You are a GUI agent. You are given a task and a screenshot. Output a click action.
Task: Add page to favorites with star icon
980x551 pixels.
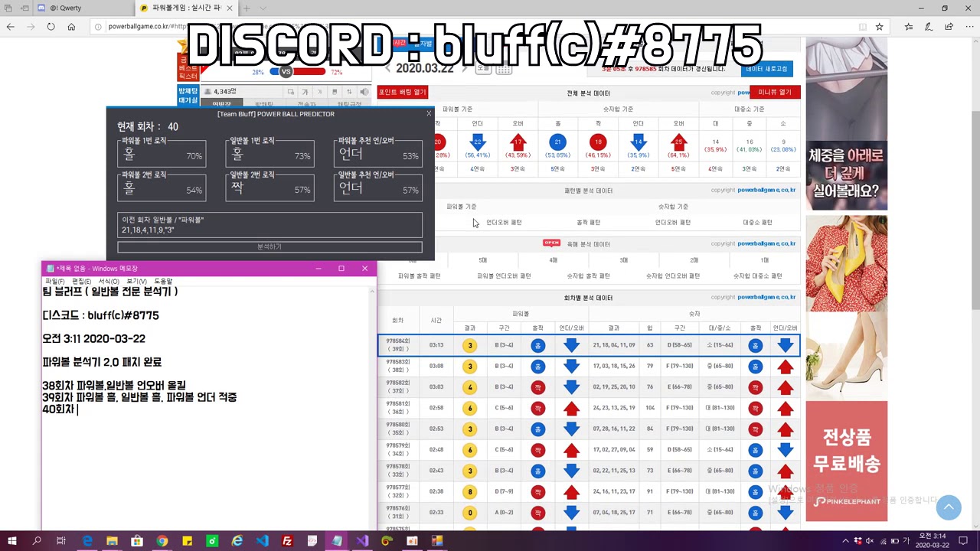click(879, 27)
